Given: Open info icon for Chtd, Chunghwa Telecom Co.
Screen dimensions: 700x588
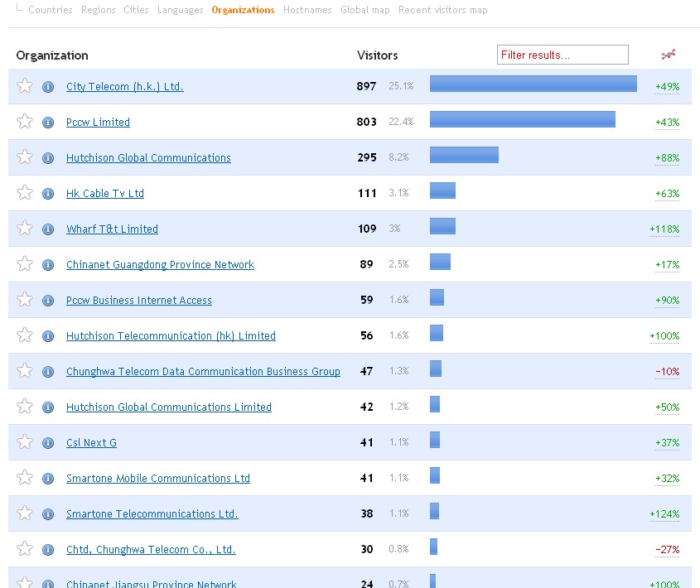Looking at the screenshot, I should point(48,550).
